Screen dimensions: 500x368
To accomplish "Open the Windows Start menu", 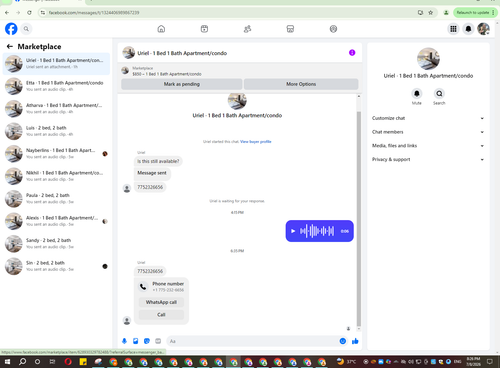I will pos(7,362).
